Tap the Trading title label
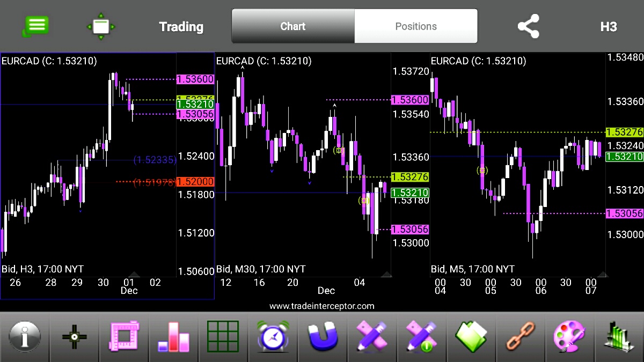This screenshot has height=362, width=644. coord(181,27)
